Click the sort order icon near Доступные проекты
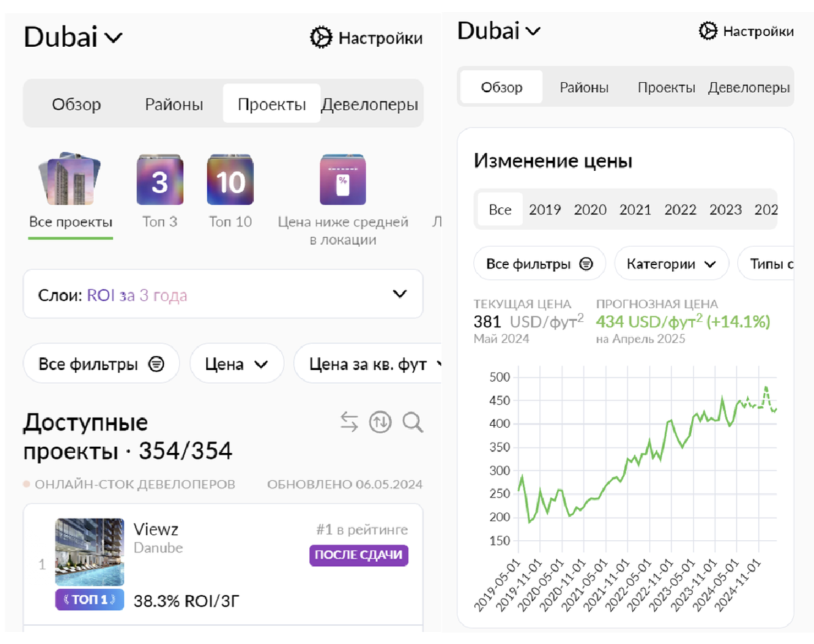The image size is (814, 644). [380, 422]
